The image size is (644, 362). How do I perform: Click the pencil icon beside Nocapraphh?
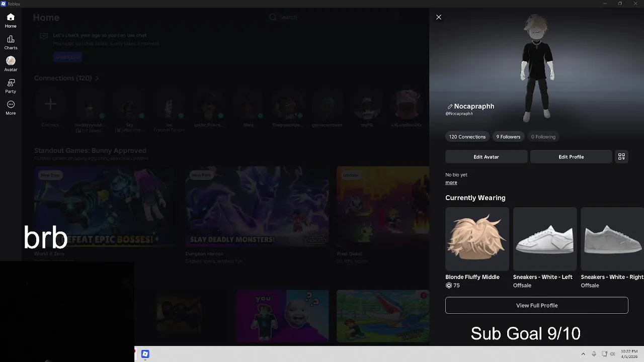click(x=450, y=107)
